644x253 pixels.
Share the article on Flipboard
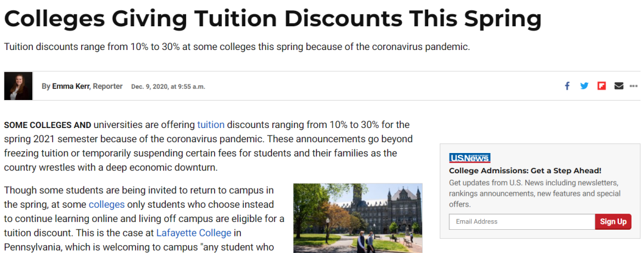point(602,86)
